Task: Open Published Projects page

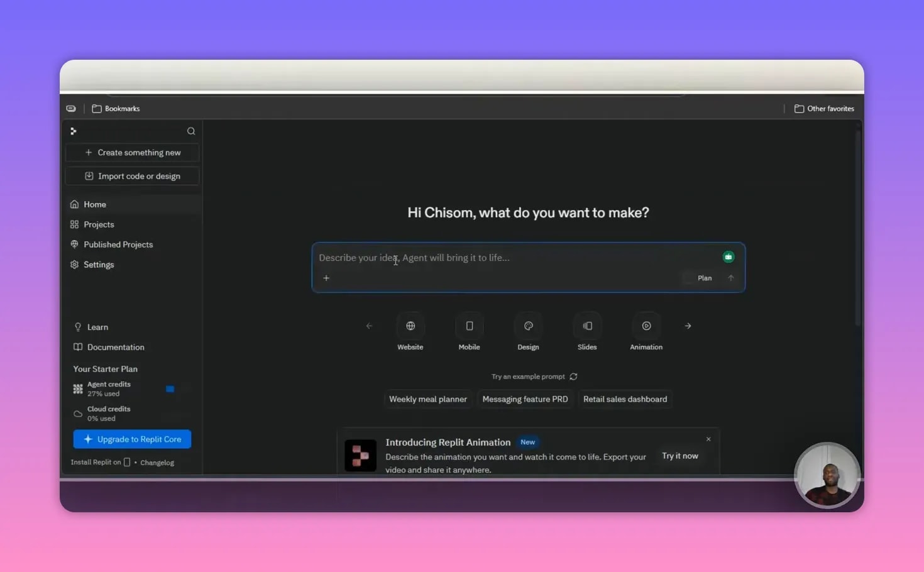Action: tap(133, 245)
